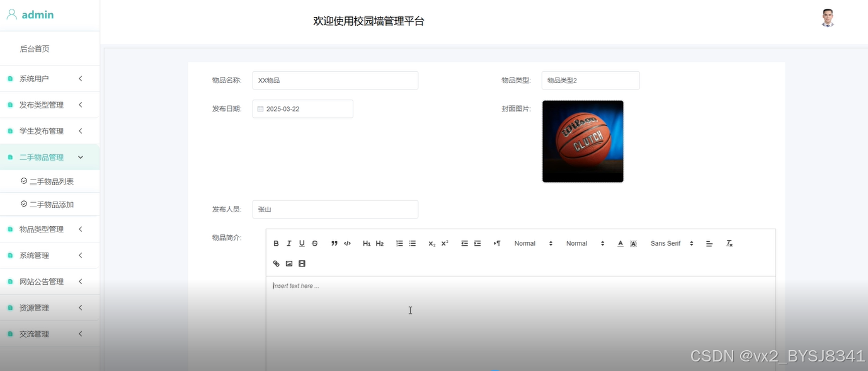Insert an image in the editor
The height and width of the screenshot is (371, 868).
click(x=289, y=263)
